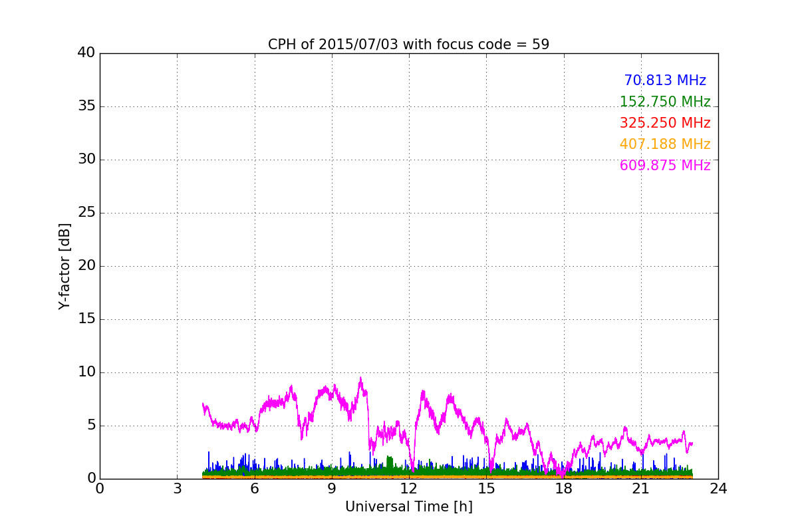Select the 325.250 MHz legend label
Viewport: 798px width, 532px height.
click(665, 123)
